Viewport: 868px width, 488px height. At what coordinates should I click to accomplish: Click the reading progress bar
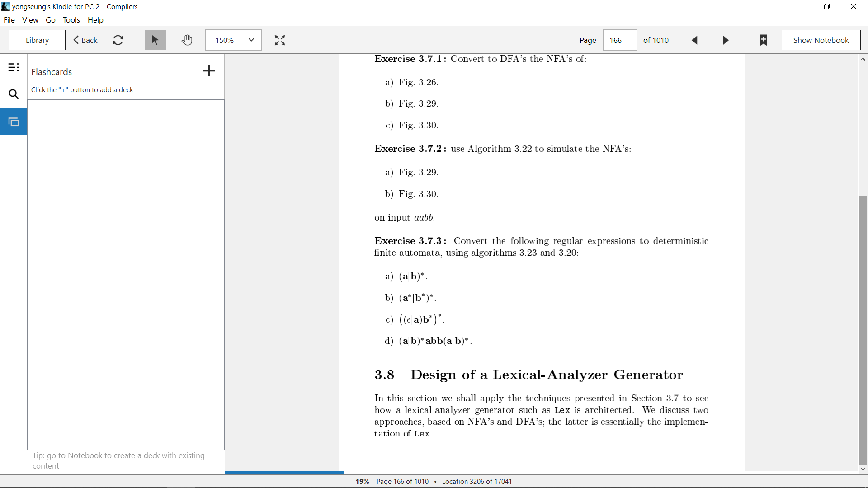(x=542, y=473)
